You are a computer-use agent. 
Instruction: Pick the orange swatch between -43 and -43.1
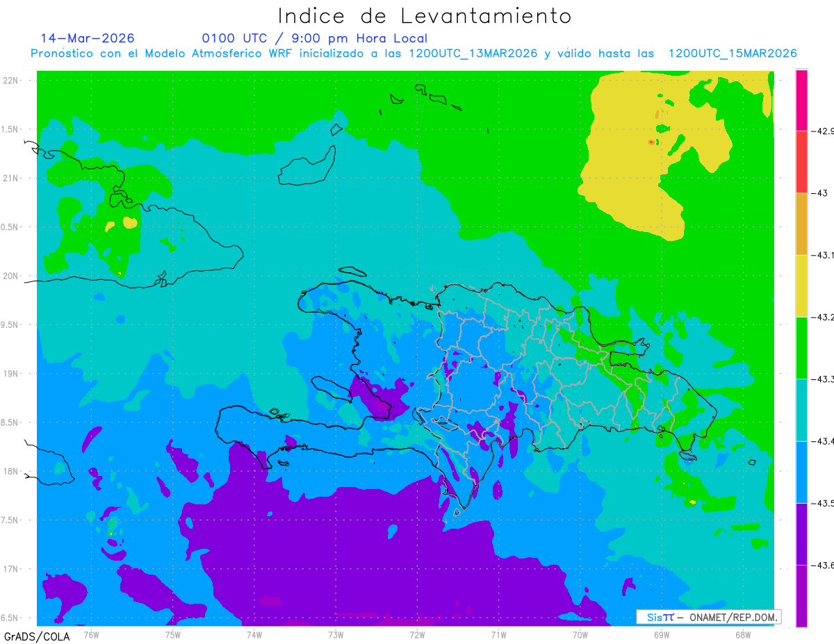point(801,224)
